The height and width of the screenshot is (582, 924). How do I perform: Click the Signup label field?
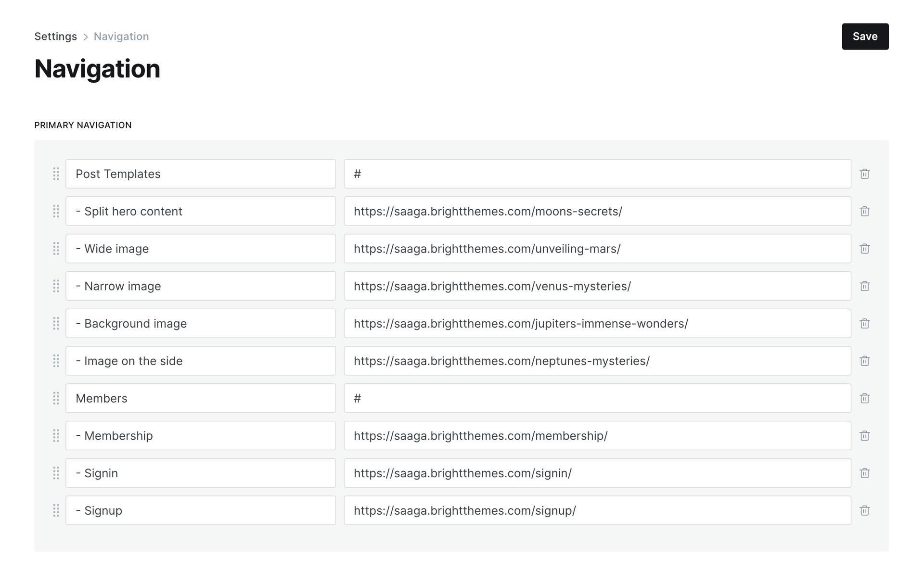(201, 510)
